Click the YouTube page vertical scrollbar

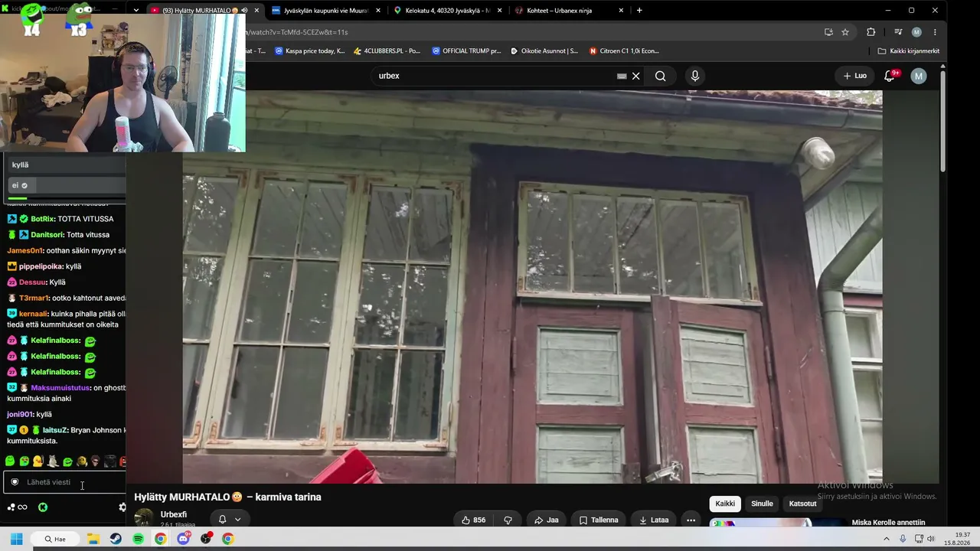pos(942,119)
